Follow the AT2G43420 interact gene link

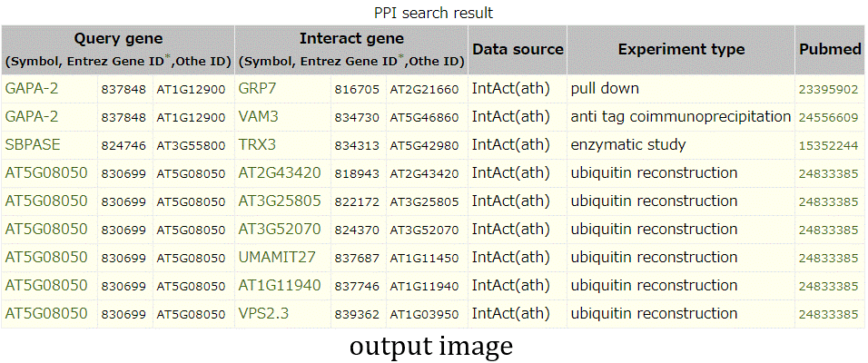(279, 173)
